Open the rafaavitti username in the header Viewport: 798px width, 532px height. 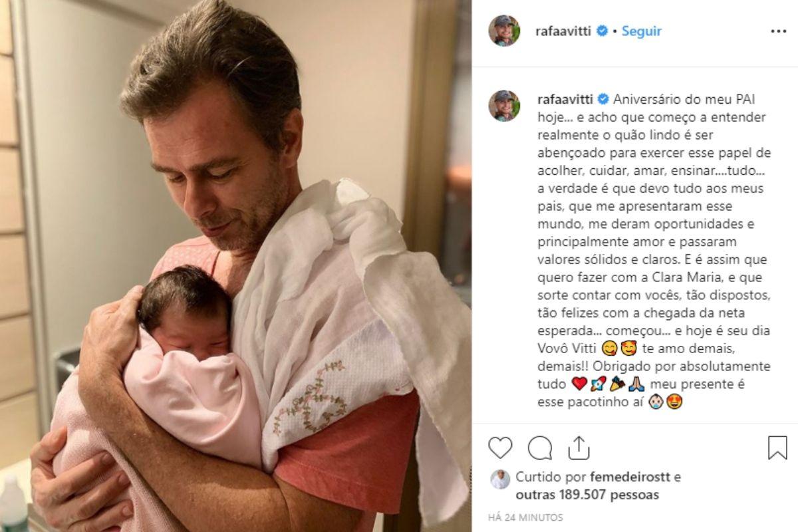point(565,31)
